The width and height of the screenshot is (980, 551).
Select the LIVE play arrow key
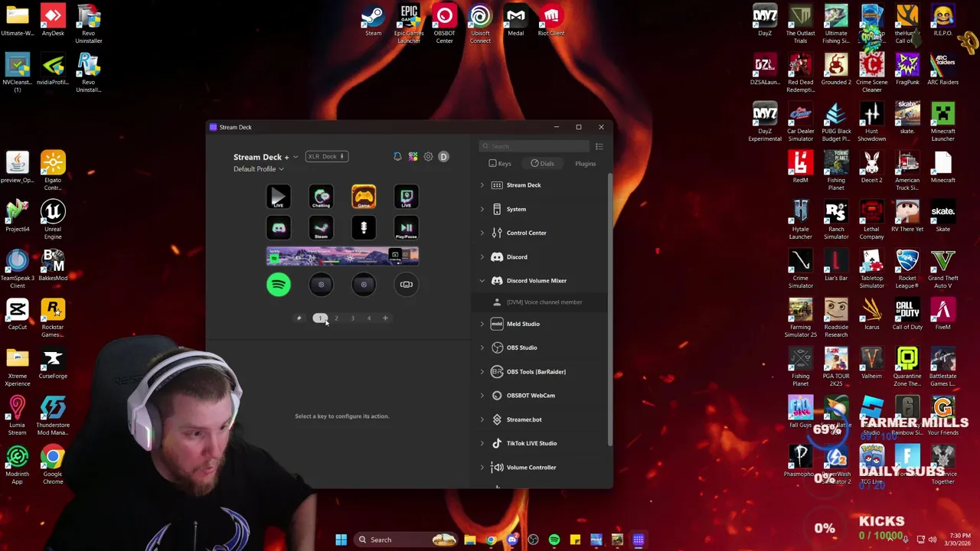point(279,197)
